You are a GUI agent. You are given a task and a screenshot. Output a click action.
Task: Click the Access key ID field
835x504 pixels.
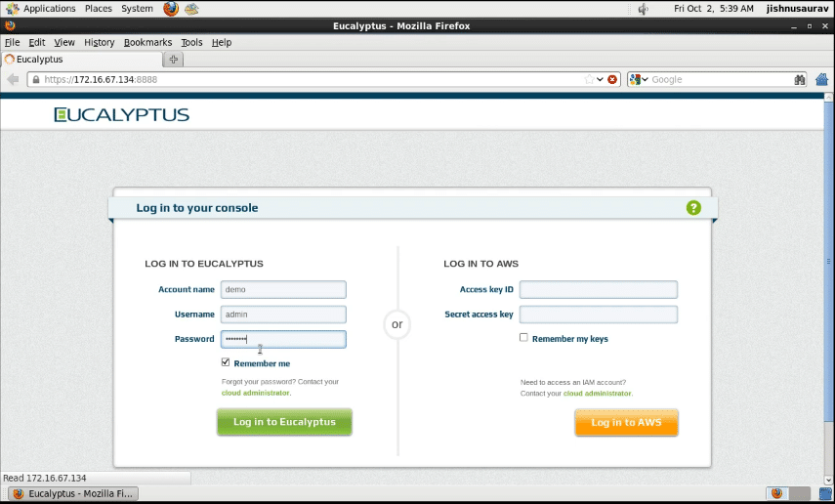point(599,289)
